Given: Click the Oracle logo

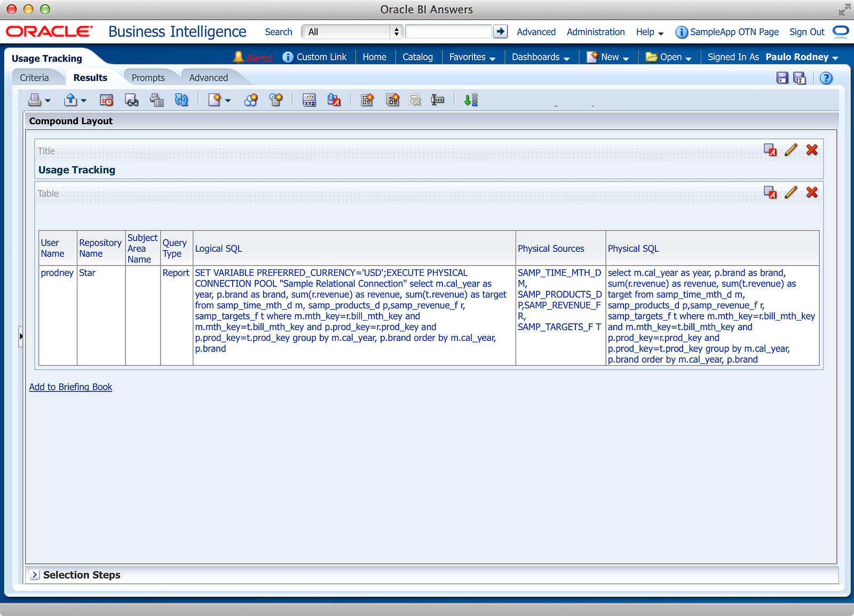Looking at the screenshot, I should tap(49, 31).
